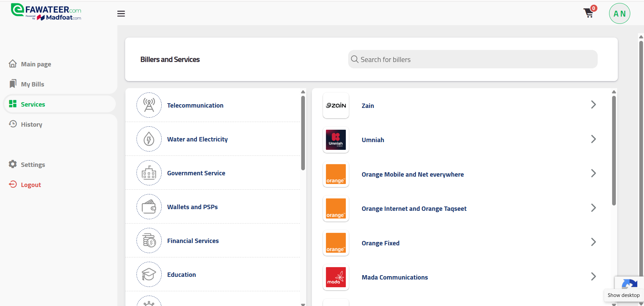Click the Logout link
644x306 pixels.
click(31, 185)
